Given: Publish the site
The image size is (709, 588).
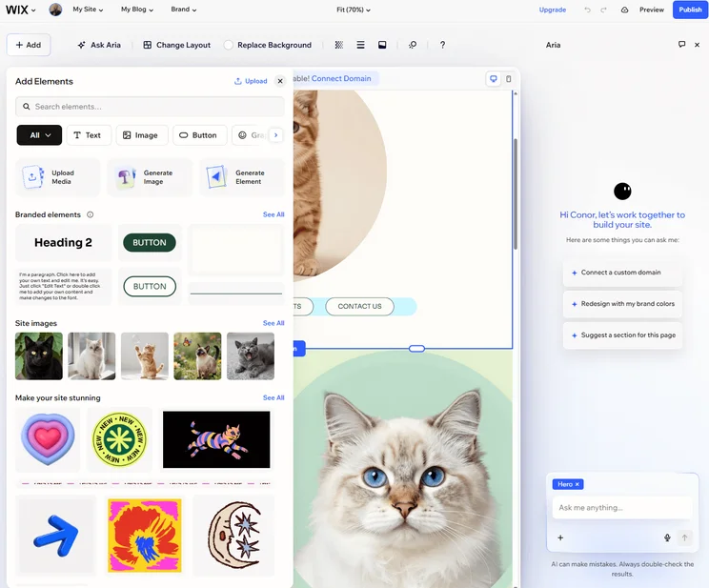Looking at the screenshot, I should pyautogui.click(x=690, y=10).
